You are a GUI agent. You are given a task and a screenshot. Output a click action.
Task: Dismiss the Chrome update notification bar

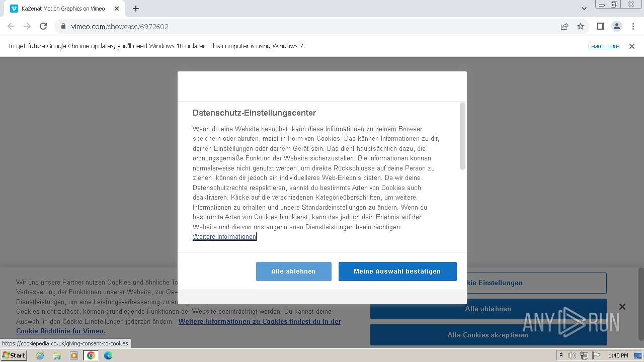(632, 46)
